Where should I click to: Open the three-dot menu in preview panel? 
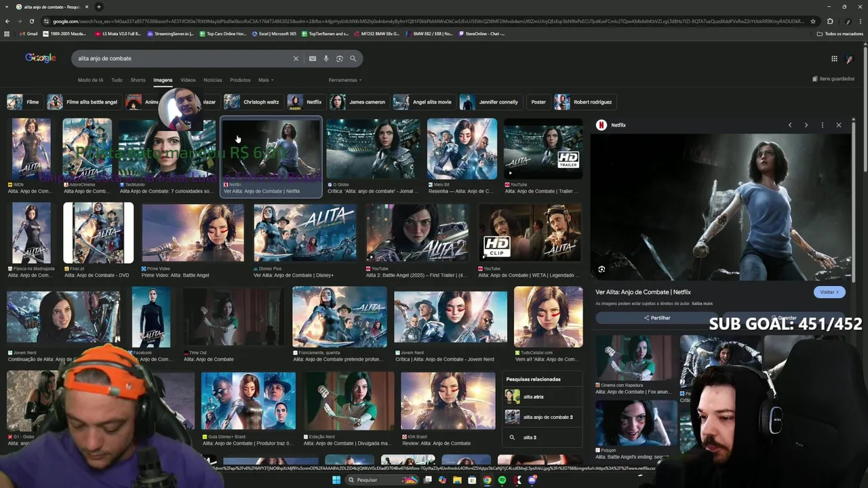coord(823,125)
